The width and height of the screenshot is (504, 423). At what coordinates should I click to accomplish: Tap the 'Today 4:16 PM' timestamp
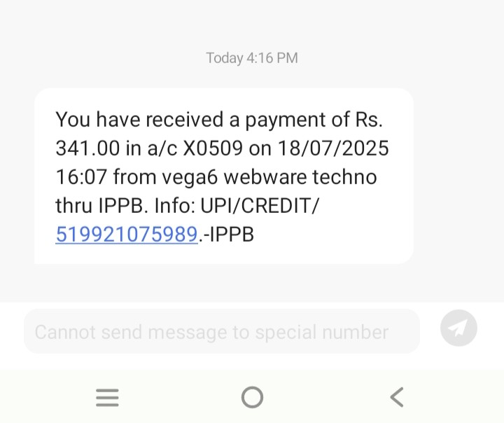click(252, 58)
